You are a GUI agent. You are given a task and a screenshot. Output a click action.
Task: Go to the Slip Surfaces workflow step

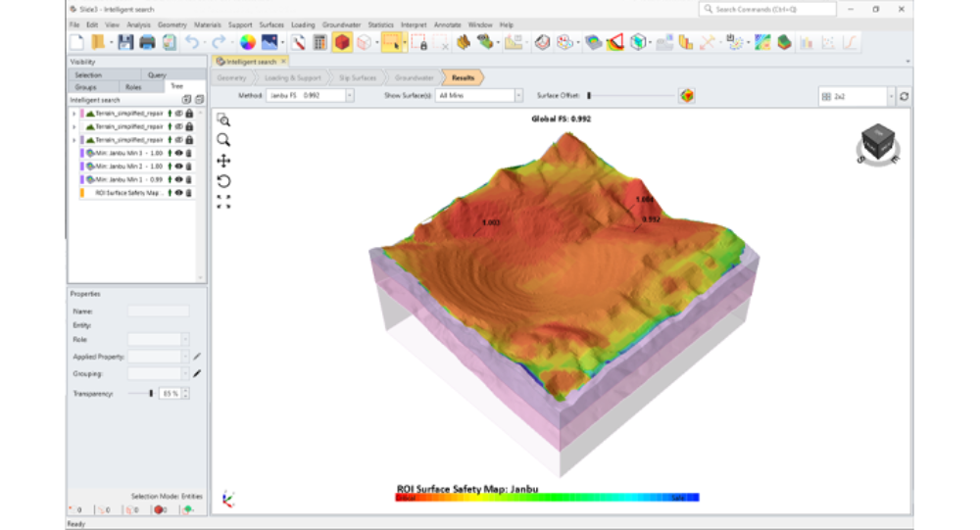[357, 77]
